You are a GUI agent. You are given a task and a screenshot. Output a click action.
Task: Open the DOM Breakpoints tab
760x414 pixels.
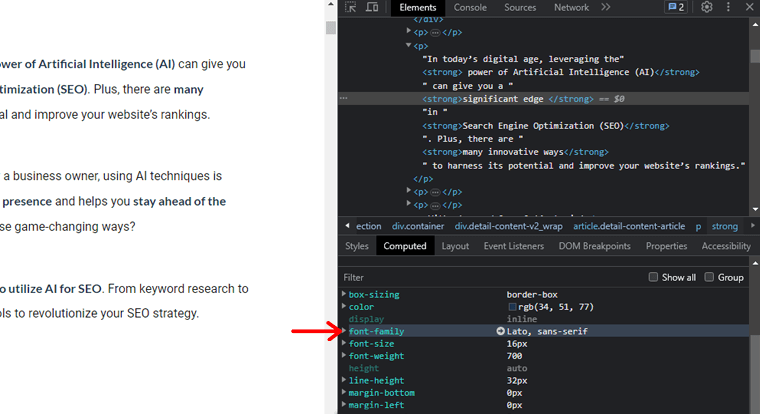(594, 246)
